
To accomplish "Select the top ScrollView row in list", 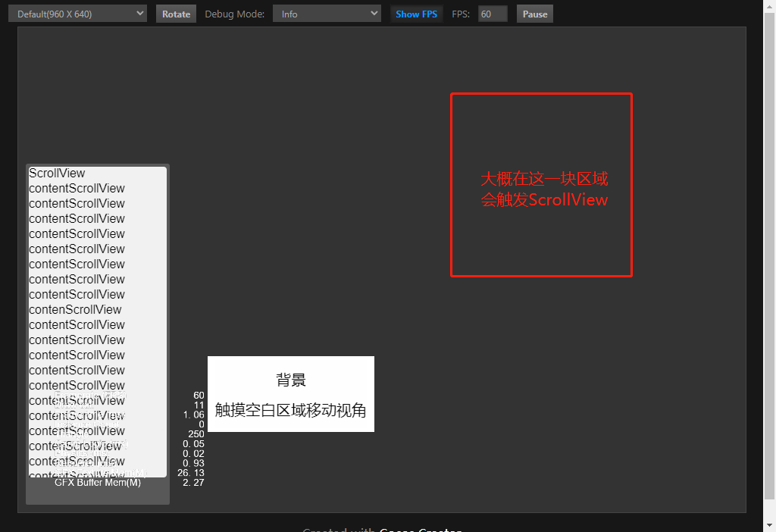I will coord(57,174).
